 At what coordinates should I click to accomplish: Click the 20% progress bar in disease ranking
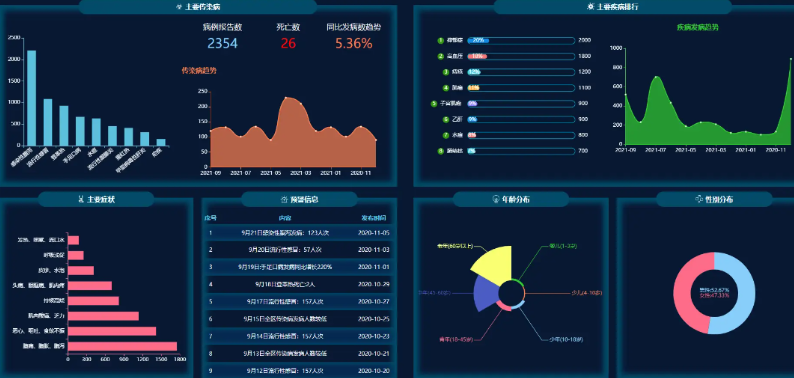tap(521, 40)
